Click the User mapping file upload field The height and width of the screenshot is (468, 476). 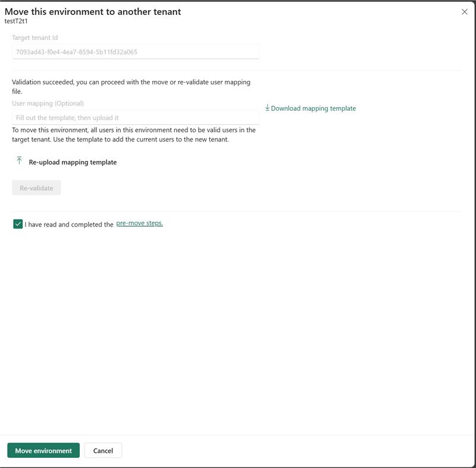click(136, 117)
